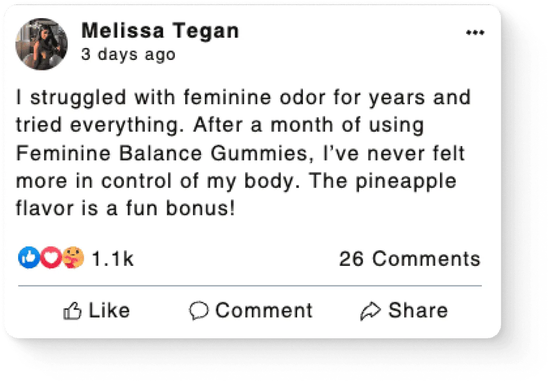Viewport: 559px width, 392px height.
Task: Open the three-dot post options menu
Action: pyautogui.click(x=475, y=33)
